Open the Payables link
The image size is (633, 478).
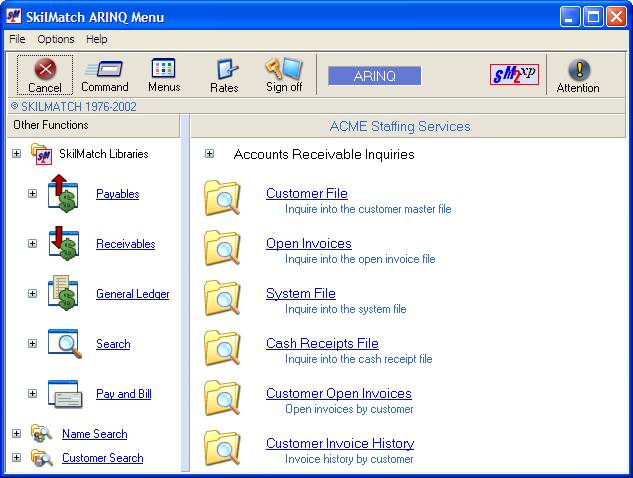click(117, 194)
